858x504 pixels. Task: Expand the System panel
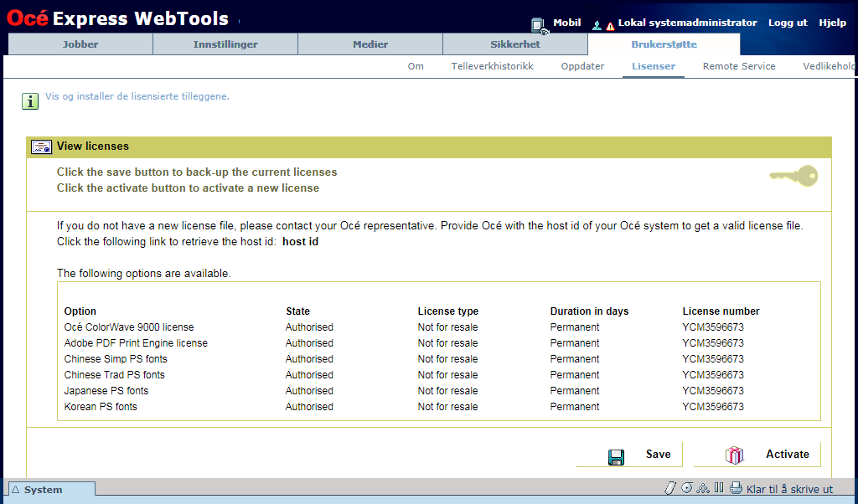tap(52, 489)
